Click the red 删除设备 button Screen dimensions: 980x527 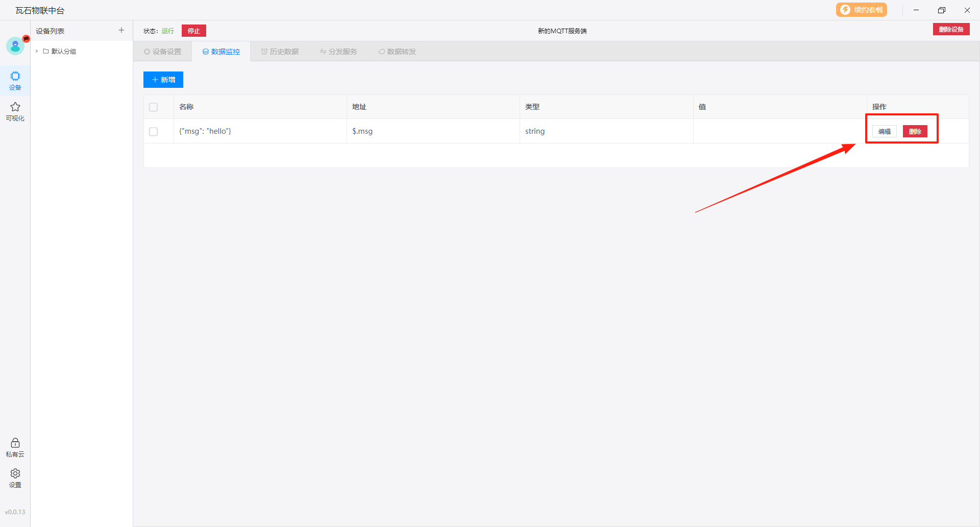point(951,30)
